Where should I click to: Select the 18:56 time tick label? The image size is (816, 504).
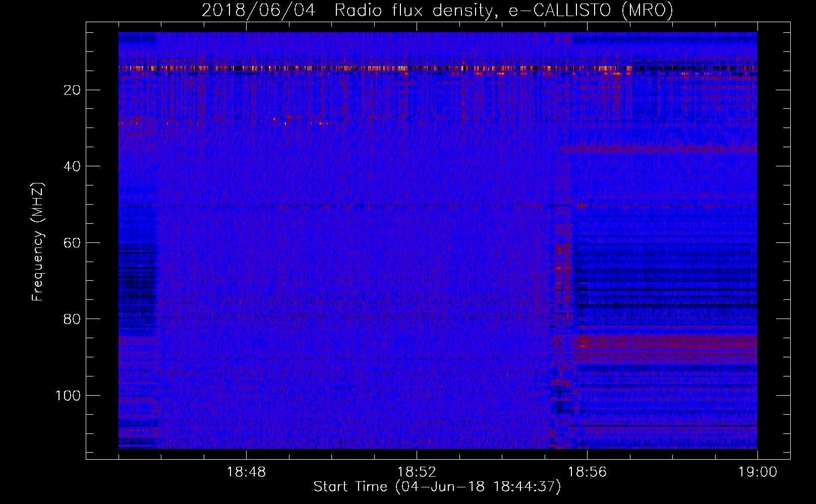tap(587, 472)
